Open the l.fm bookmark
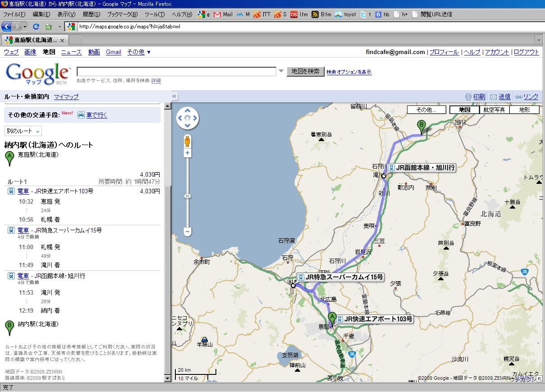The image size is (545, 392). (299, 14)
